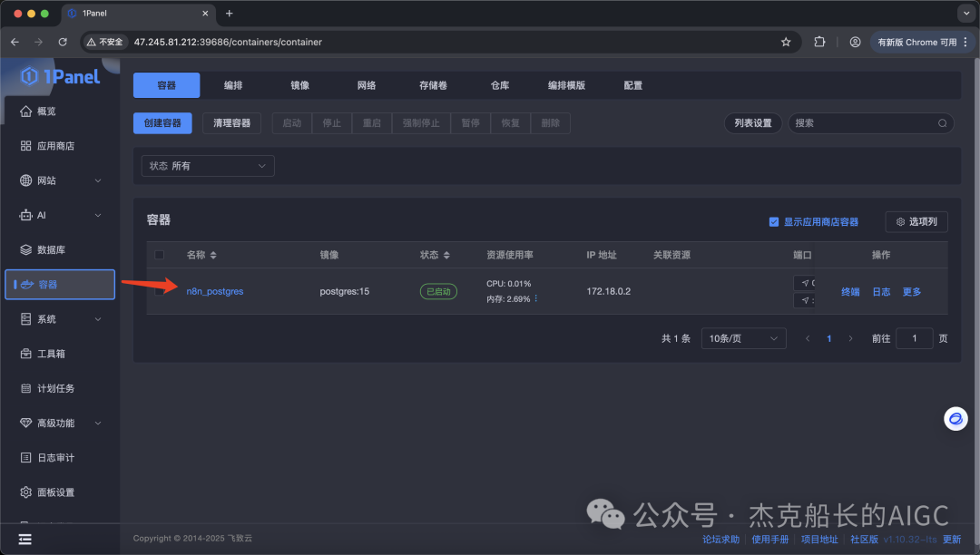Open 列表设置 list settings
This screenshot has height=555, width=980.
753,123
